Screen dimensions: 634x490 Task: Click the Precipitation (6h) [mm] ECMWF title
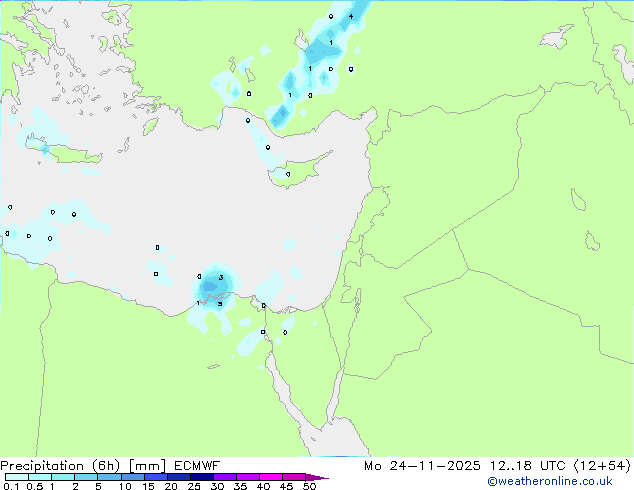click(x=110, y=466)
